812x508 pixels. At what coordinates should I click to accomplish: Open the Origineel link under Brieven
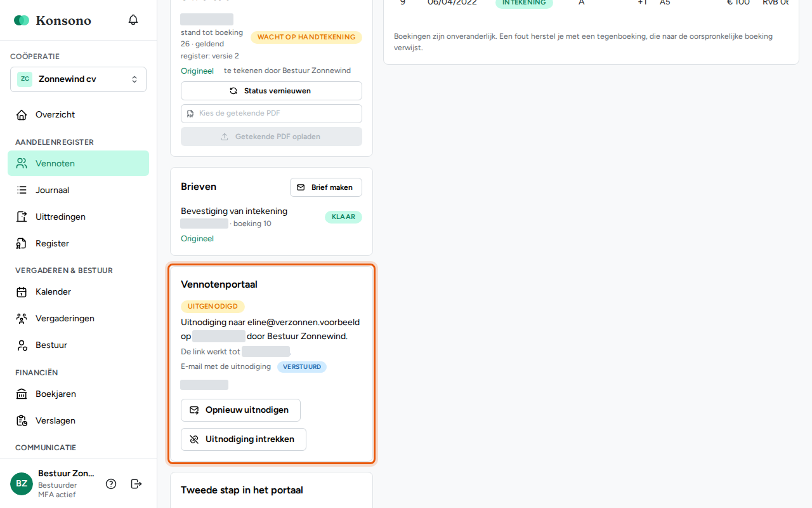pos(197,239)
